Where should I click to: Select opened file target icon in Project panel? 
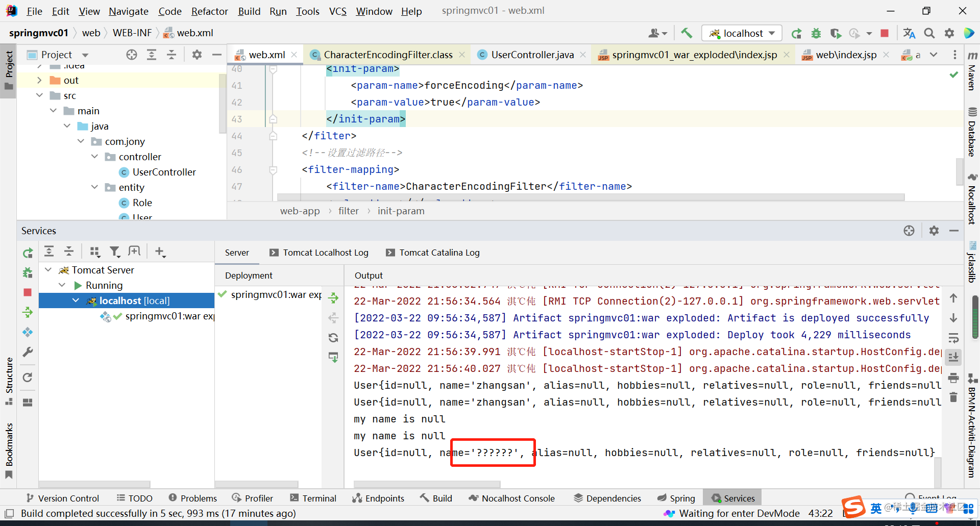click(132, 55)
